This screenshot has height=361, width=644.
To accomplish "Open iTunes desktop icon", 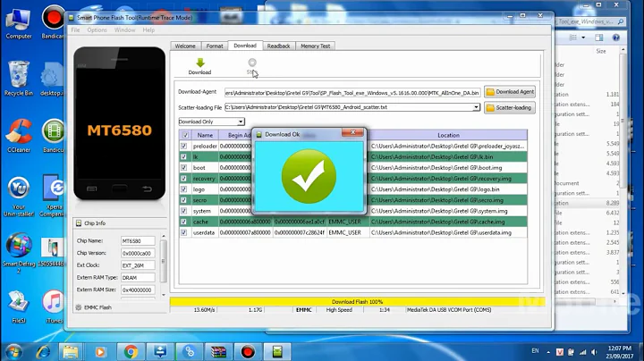I will (54, 306).
